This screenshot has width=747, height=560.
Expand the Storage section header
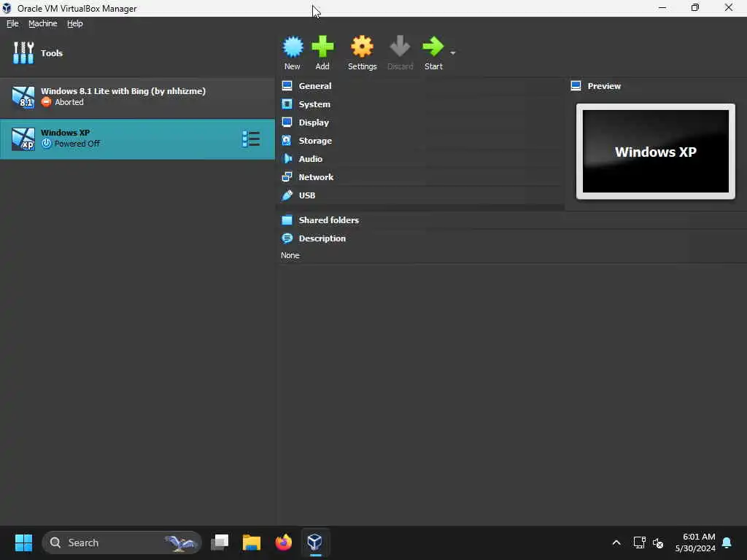click(315, 141)
